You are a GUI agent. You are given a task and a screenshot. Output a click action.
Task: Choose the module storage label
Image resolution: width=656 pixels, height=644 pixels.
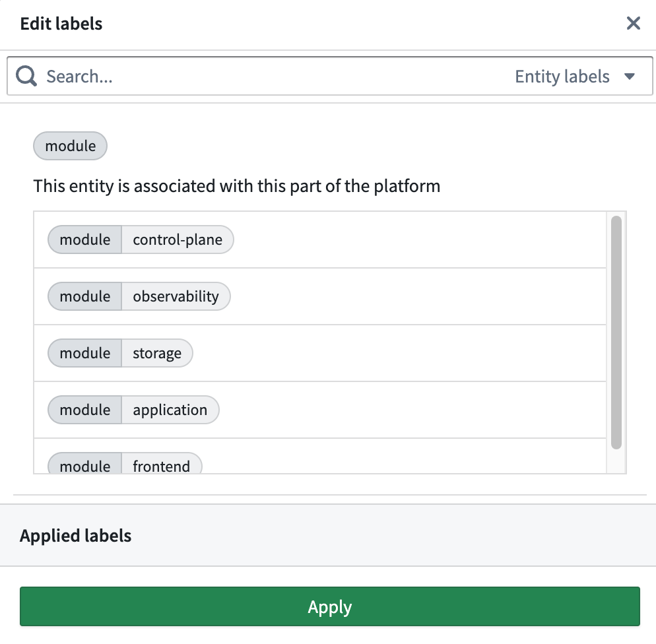(x=120, y=354)
